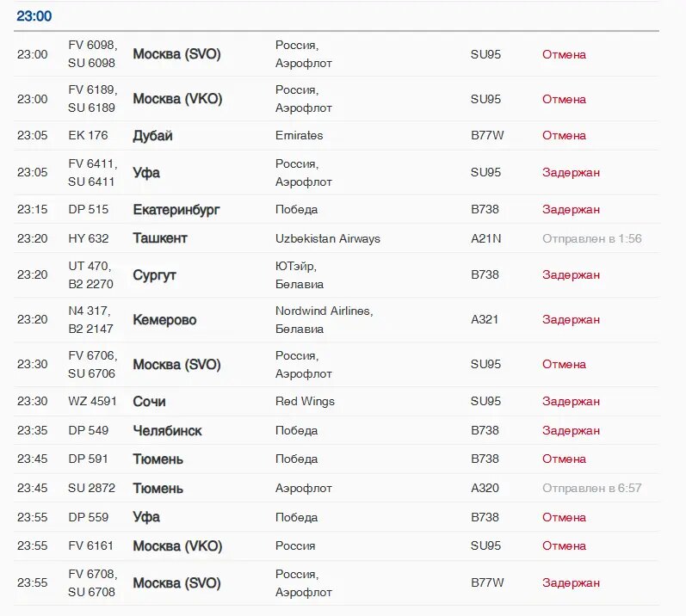Select the Челябинск destination of DP 549
This screenshot has height=616, width=686.
pos(167,431)
